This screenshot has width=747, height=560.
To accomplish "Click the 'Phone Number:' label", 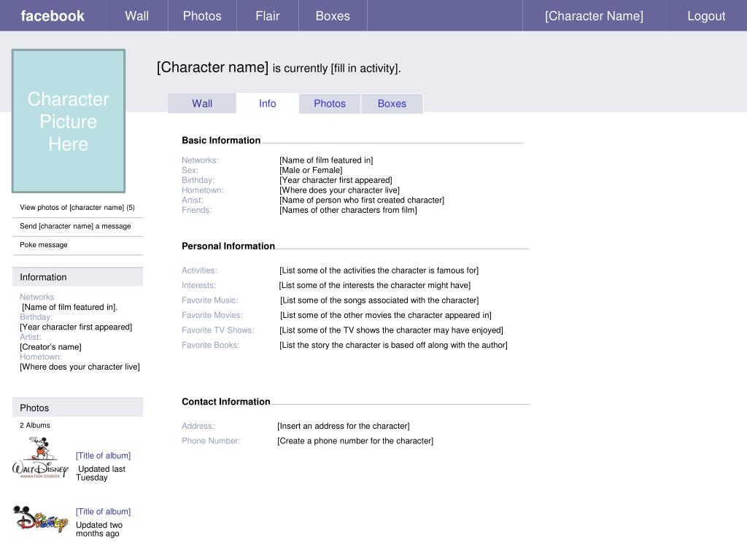I will point(211,441).
